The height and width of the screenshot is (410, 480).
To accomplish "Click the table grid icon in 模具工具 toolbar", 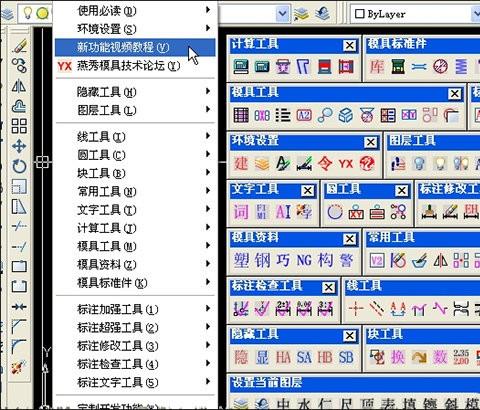I will click(241, 115).
